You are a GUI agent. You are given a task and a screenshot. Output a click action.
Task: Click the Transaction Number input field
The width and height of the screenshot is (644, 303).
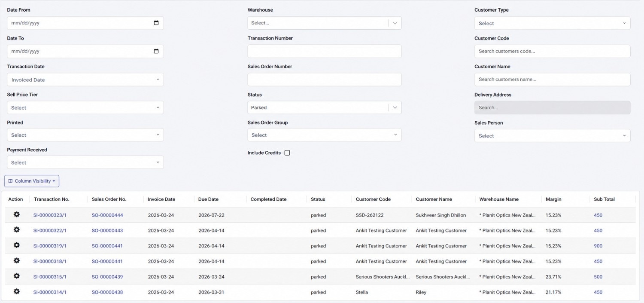[325, 51]
